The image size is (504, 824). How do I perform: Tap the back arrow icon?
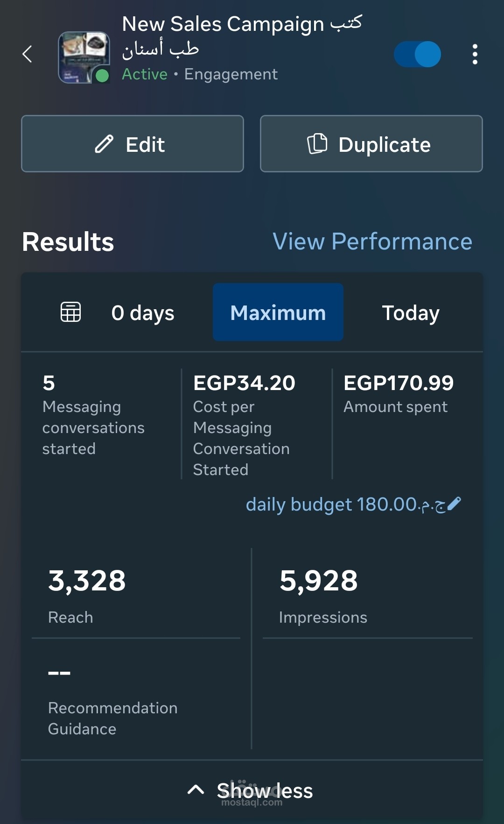(x=28, y=54)
